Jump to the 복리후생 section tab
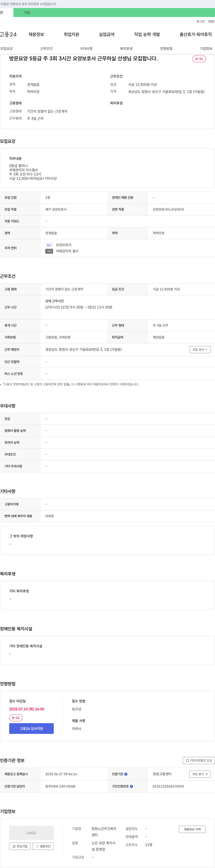Screen dimensions: 215x868 click(x=126, y=49)
